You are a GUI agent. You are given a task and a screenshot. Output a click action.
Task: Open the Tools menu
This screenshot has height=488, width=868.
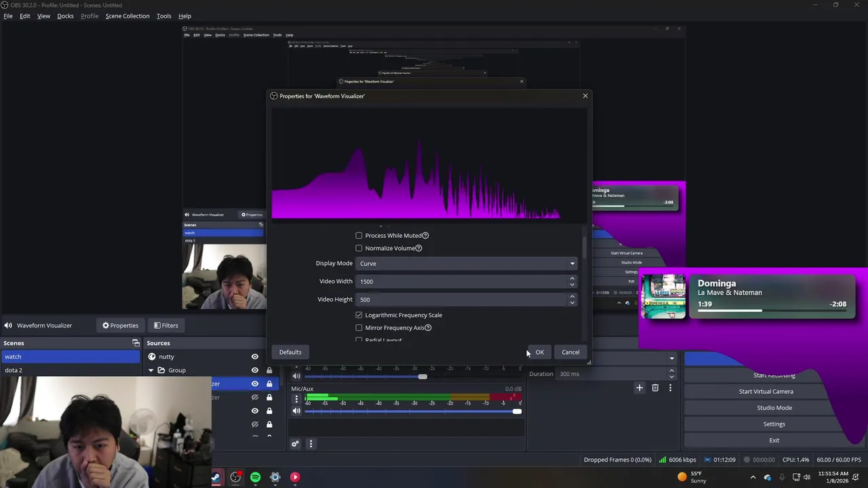click(x=163, y=16)
